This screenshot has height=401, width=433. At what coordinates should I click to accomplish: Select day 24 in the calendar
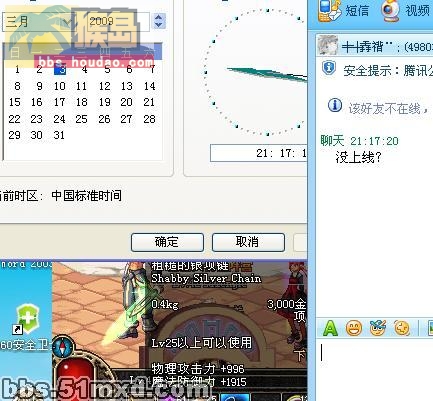[x=59, y=119]
